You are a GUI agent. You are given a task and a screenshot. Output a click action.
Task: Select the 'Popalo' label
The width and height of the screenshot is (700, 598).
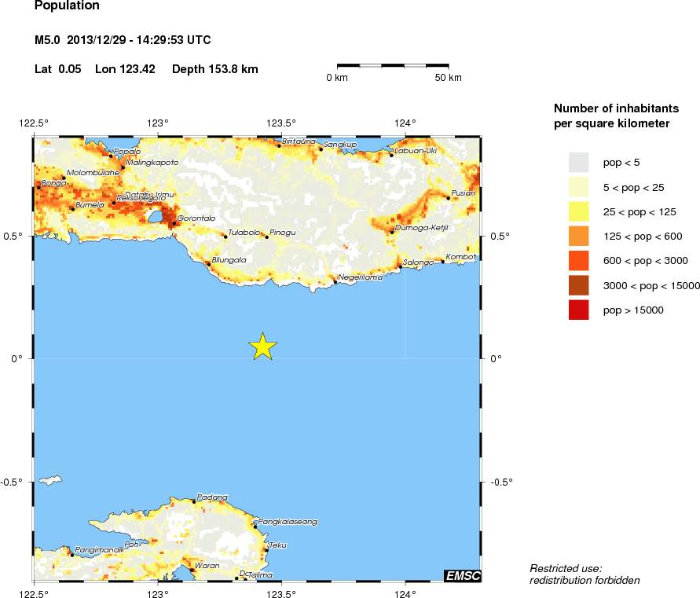click(x=127, y=152)
